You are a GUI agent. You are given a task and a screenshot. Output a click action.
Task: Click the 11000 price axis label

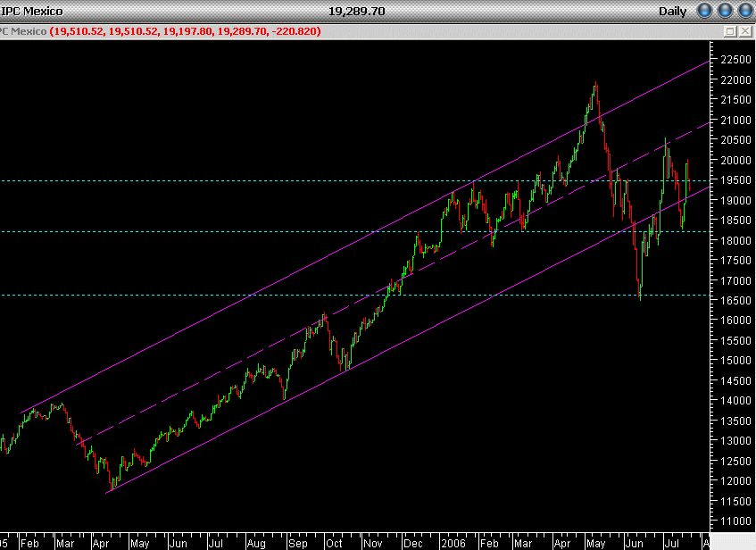click(x=735, y=521)
